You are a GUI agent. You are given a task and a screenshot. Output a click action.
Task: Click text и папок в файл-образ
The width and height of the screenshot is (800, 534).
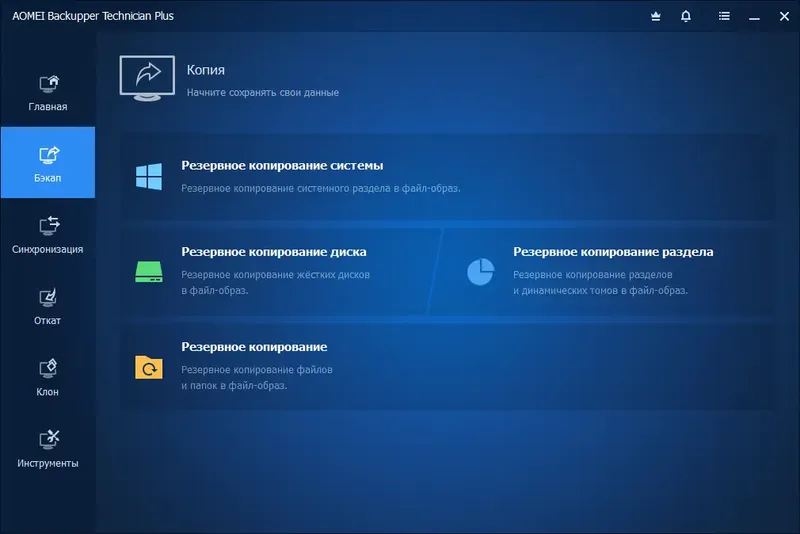coord(234,386)
